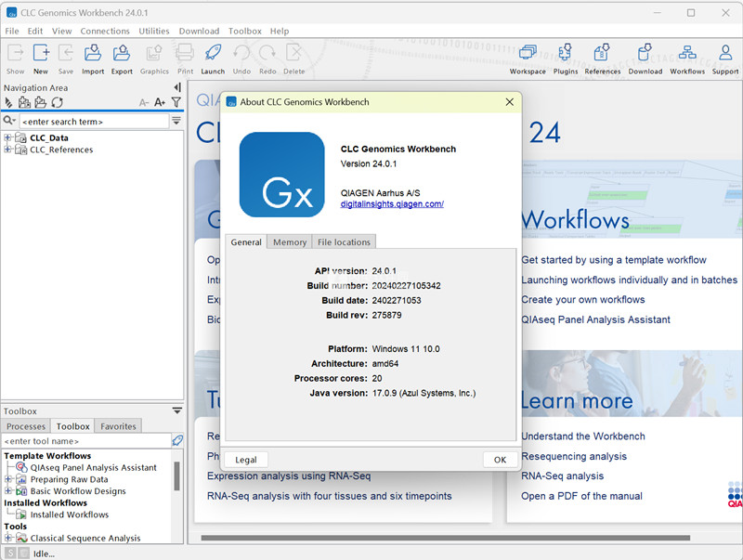Open the Workflows manager icon
This screenshot has width=743, height=560.
687,59
